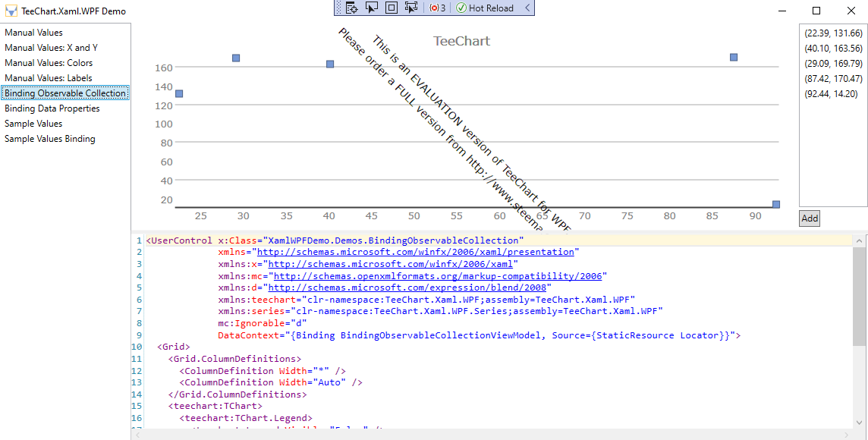The height and width of the screenshot is (440, 868).
Task: Click the leftmost chart point near 130
Action: pos(179,93)
